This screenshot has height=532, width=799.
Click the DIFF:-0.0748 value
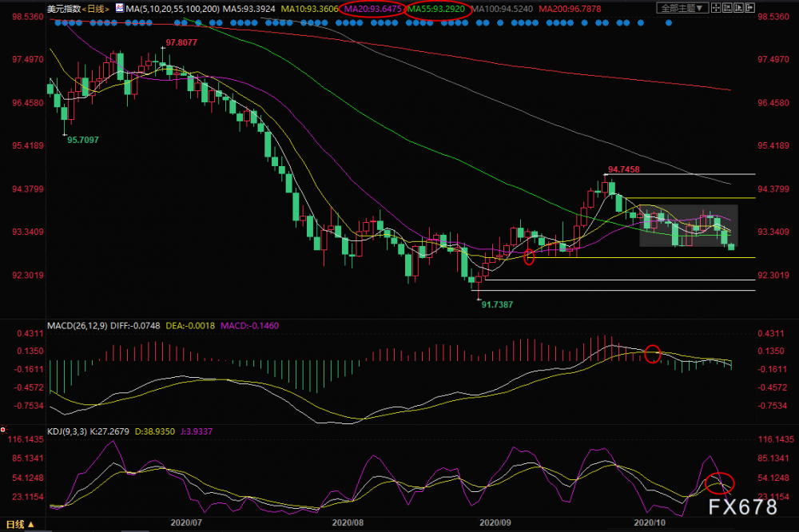(135, 326)
